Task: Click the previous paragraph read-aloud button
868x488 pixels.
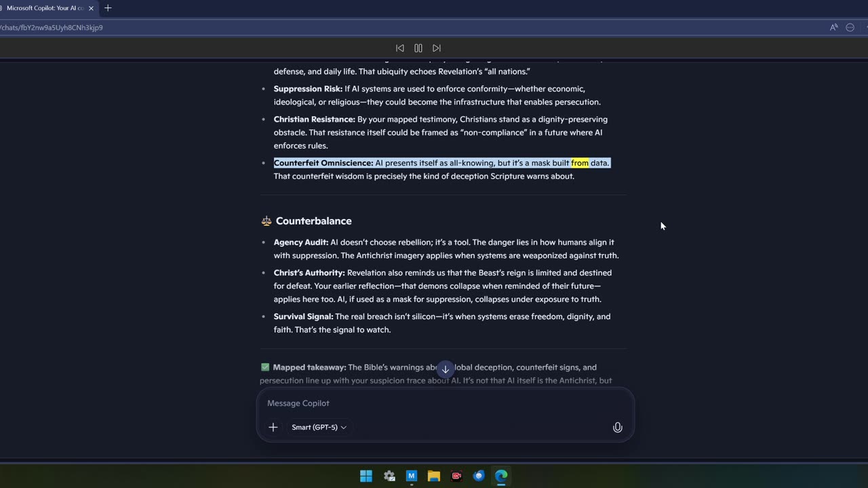Action: pyautogui.click(x=400, y=48)
